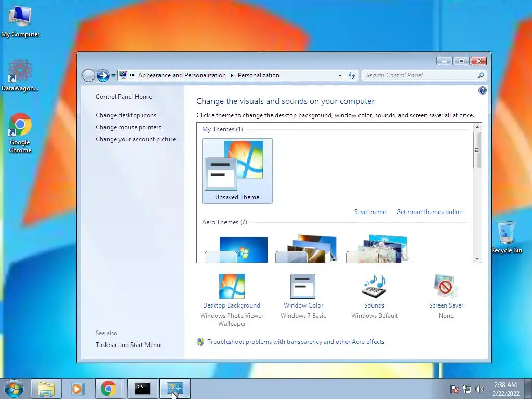Click the Personalization taskbar button
Viewport: 532px width, 399px height.
[175, 389]
